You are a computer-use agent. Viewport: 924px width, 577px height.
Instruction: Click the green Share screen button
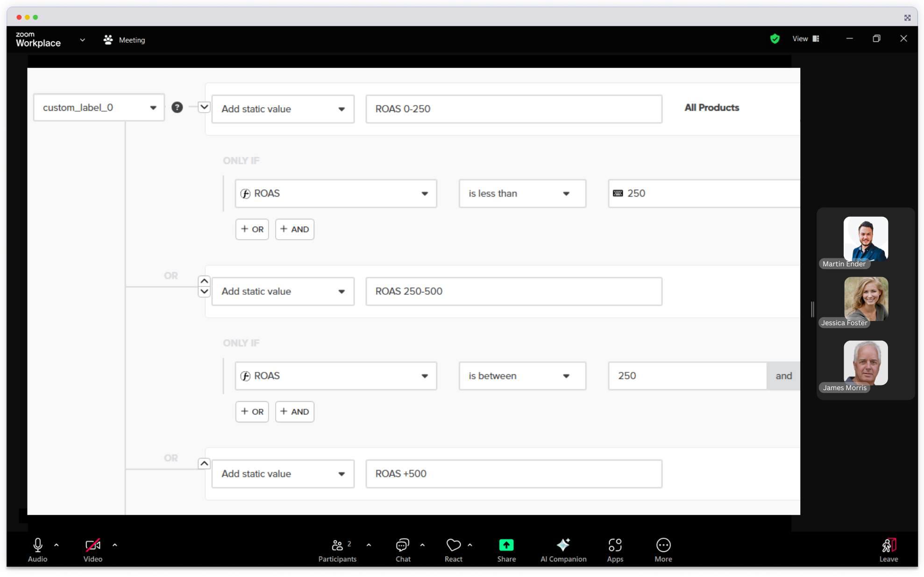coord(506,545)
